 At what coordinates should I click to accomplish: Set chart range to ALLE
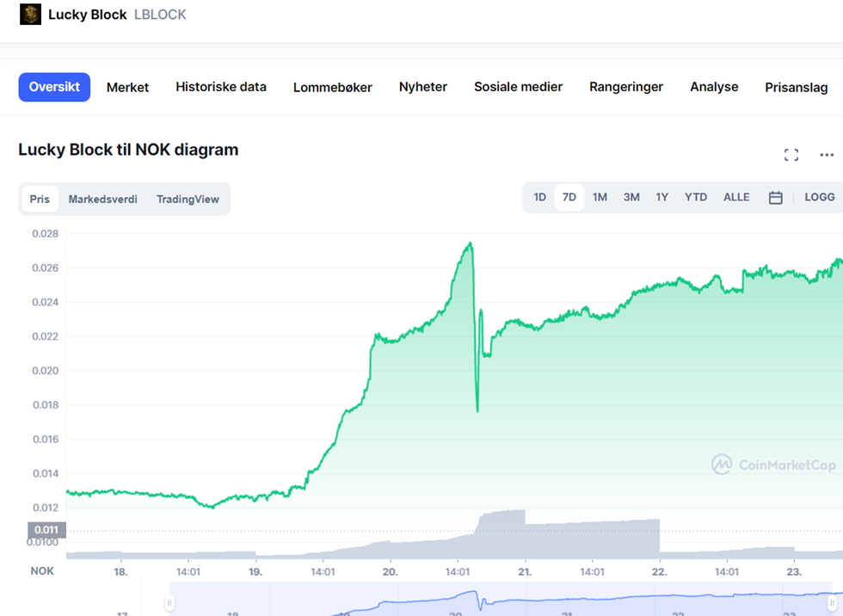(736, 197)
